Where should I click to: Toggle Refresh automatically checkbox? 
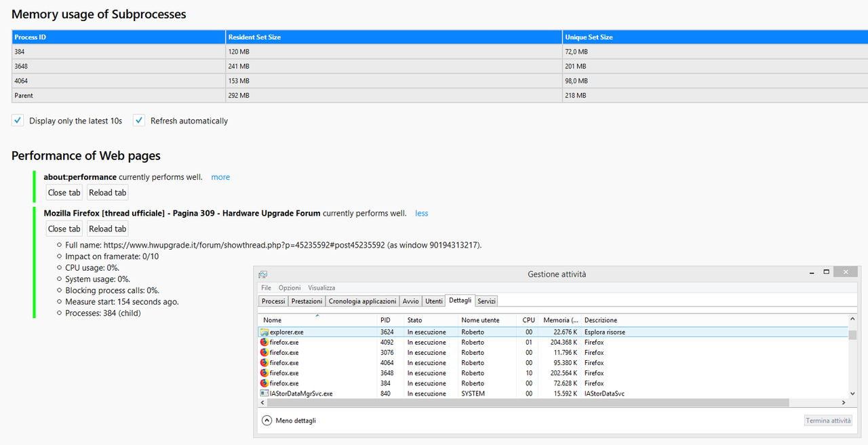coord(139,120)
